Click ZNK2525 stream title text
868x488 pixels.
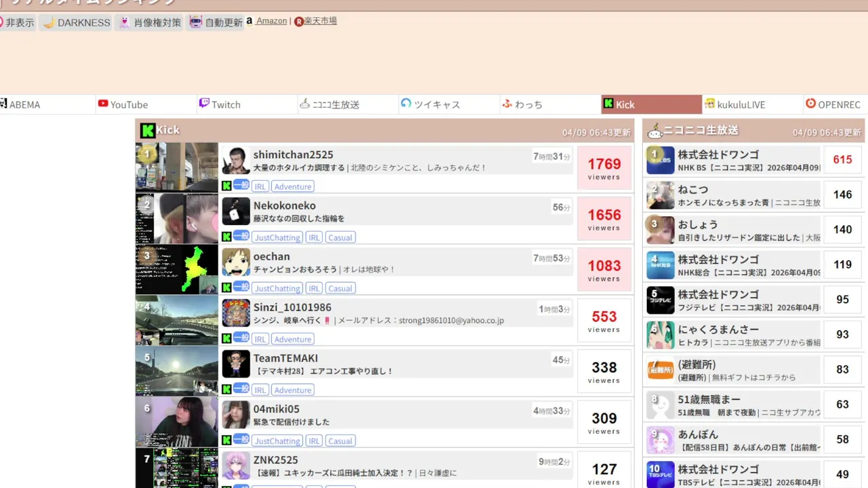pyautogui.click(x=355, y=473)
